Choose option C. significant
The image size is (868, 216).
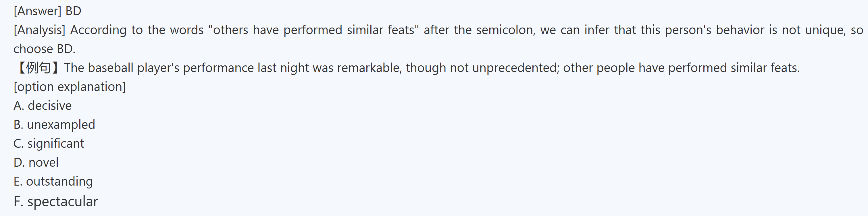click(49, 144)
